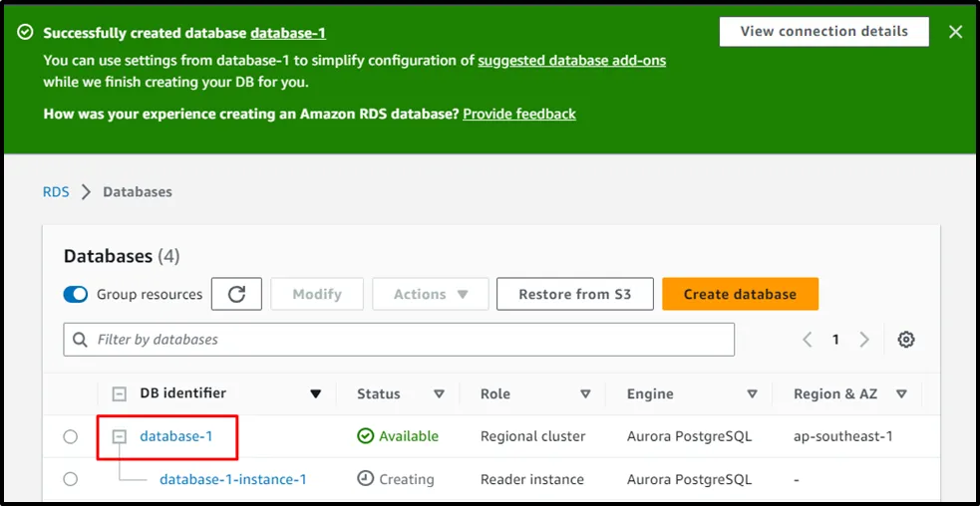This screenshot has height=506, width=980.
Task: Click the Create database button
Action: pyautogui.click(x=740, y=294)
